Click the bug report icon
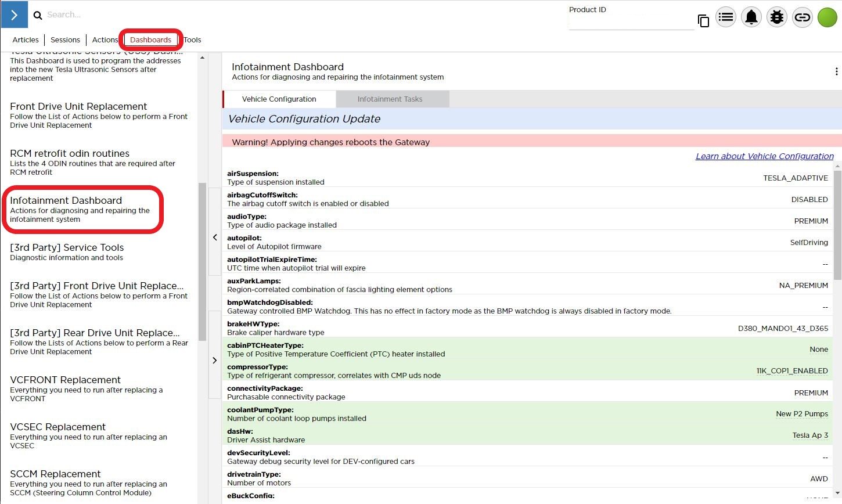 click(x=776, y=17)
